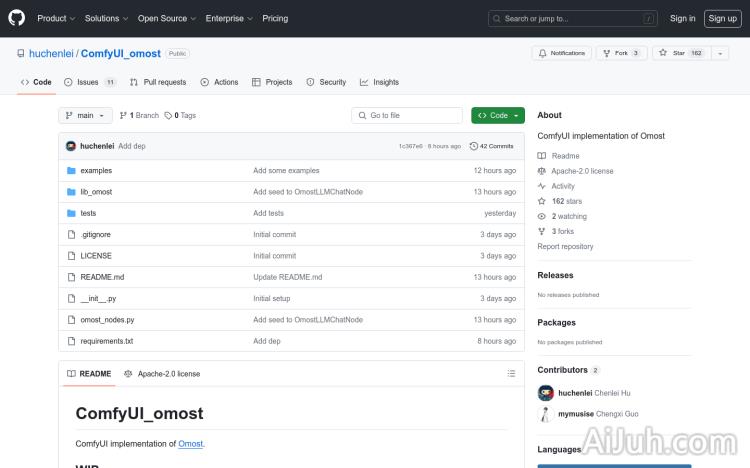Expand the green Code dropdown
This screenshot has height=468, width=750.
pos(497,116)
